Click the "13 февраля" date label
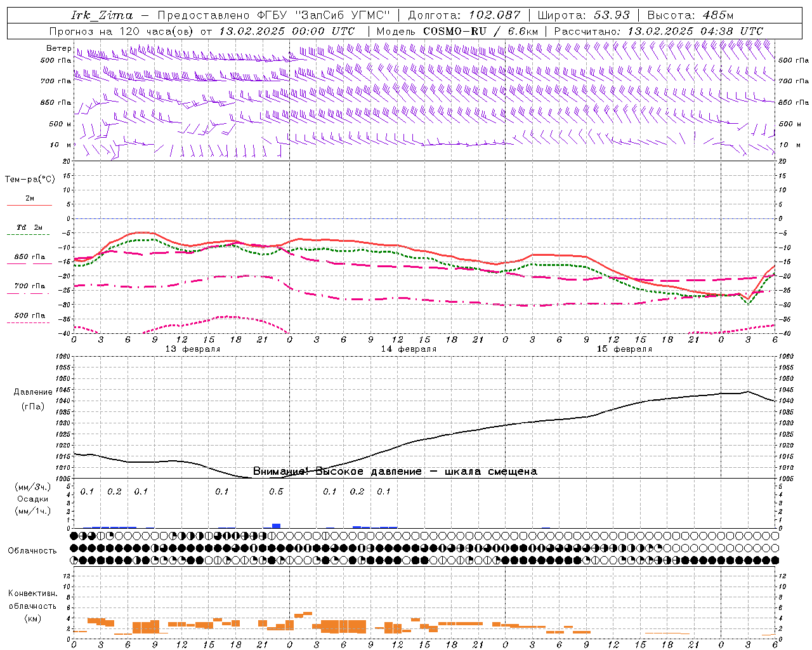Screen dimensions: 812x650 point(193,349)
